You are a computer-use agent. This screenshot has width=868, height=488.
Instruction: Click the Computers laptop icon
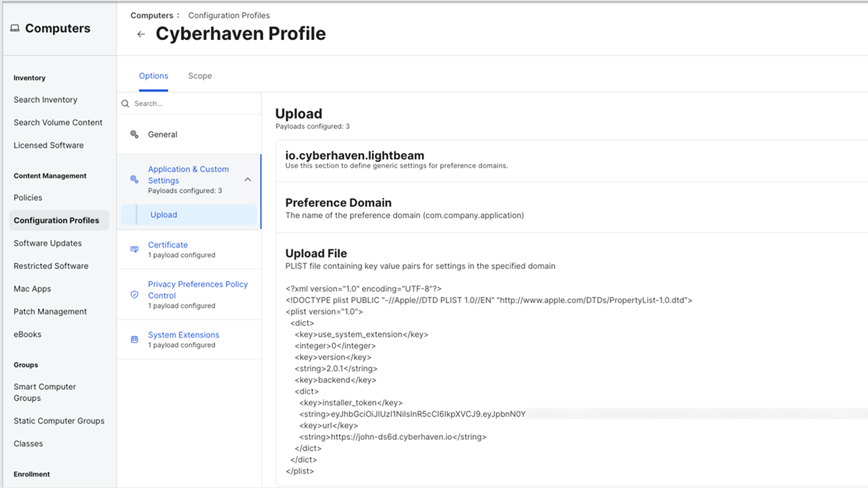pyautogui.click(x=15, y=28)
